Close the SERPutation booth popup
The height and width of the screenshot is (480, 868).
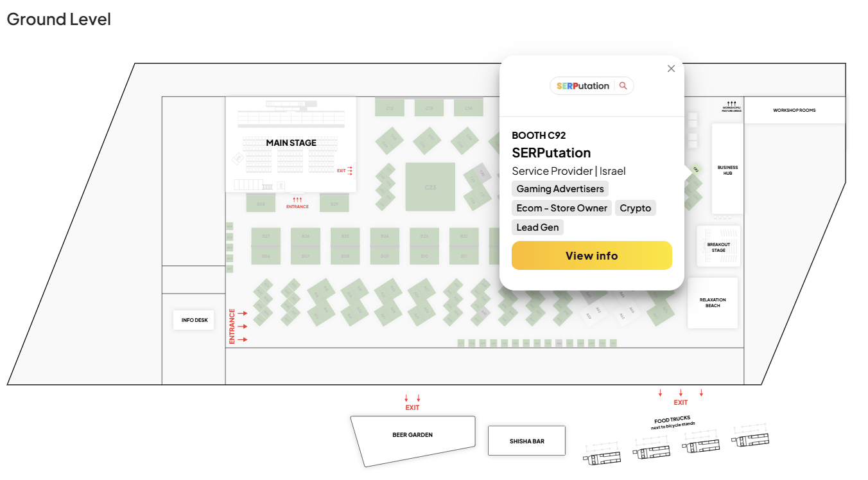click(x=671, y=69)
